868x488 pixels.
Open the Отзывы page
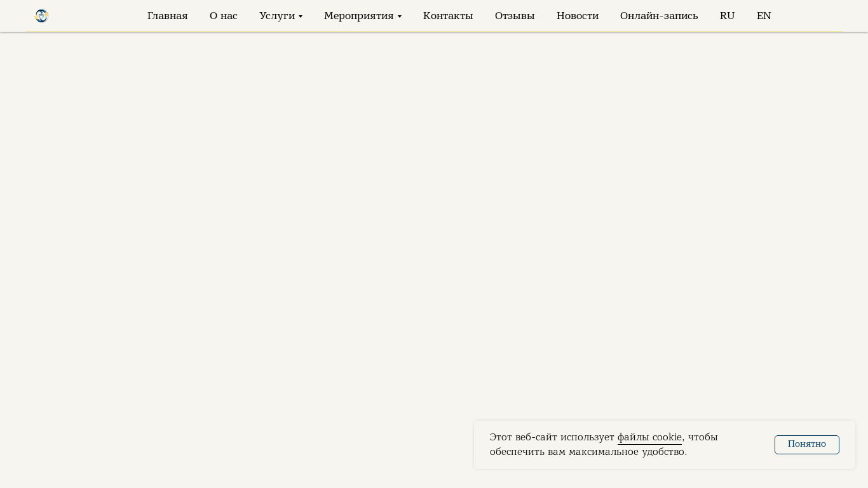(515, 16)
